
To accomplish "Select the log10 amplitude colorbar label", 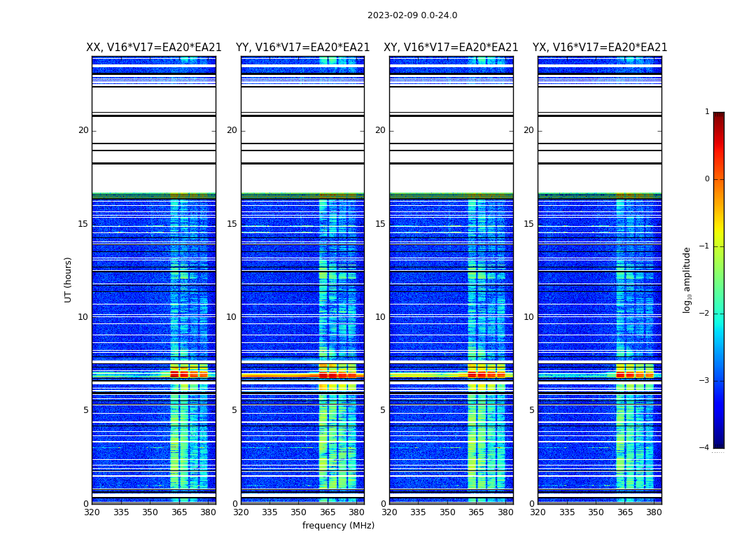I will [687, 279].
